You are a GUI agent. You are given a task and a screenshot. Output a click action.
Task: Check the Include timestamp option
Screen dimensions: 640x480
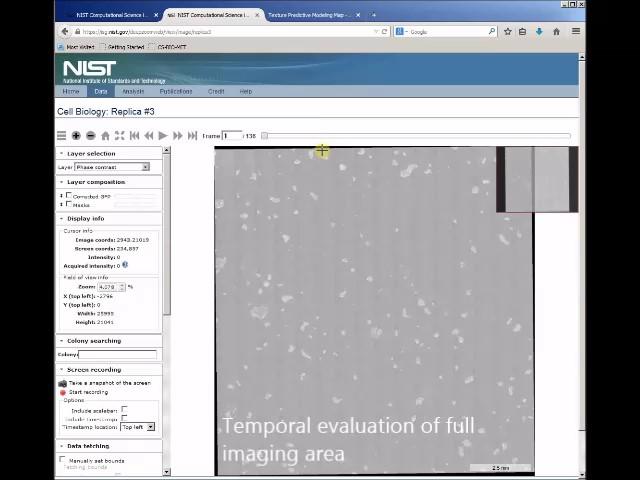click(124, 418)
